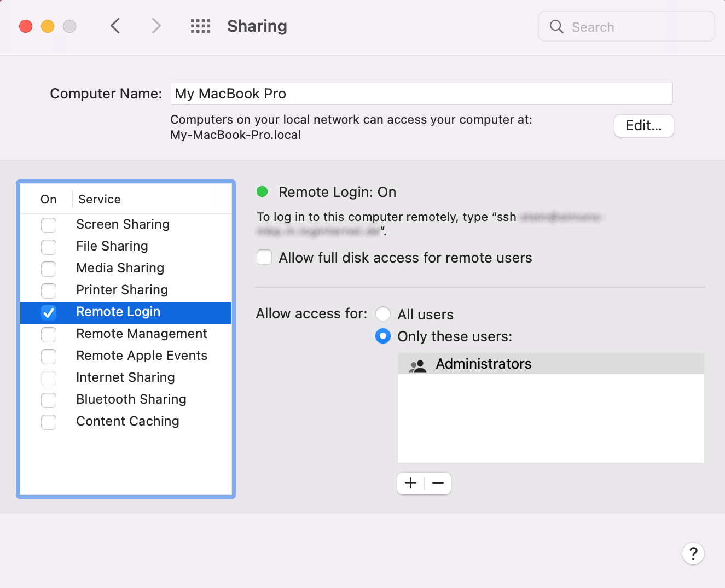725x588 pixels.
Task: Uncheck the Remote Login checkbox
Action: 49,312
